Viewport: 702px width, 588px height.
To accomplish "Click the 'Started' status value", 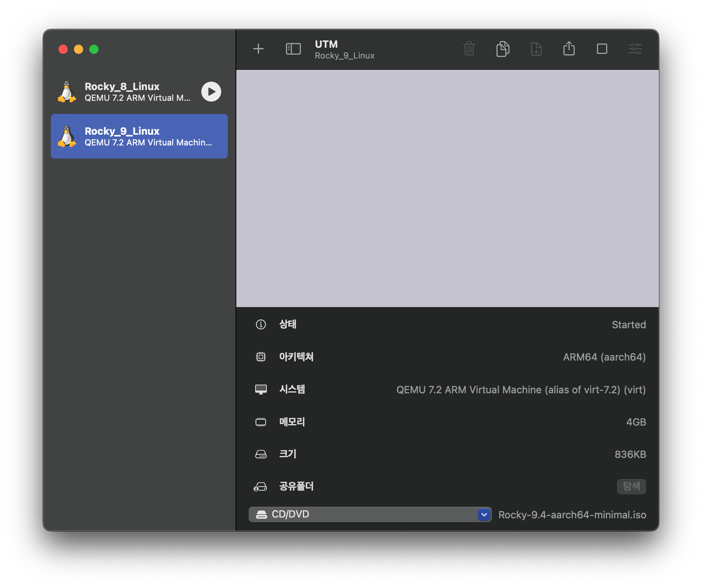I will coord(629,325).
